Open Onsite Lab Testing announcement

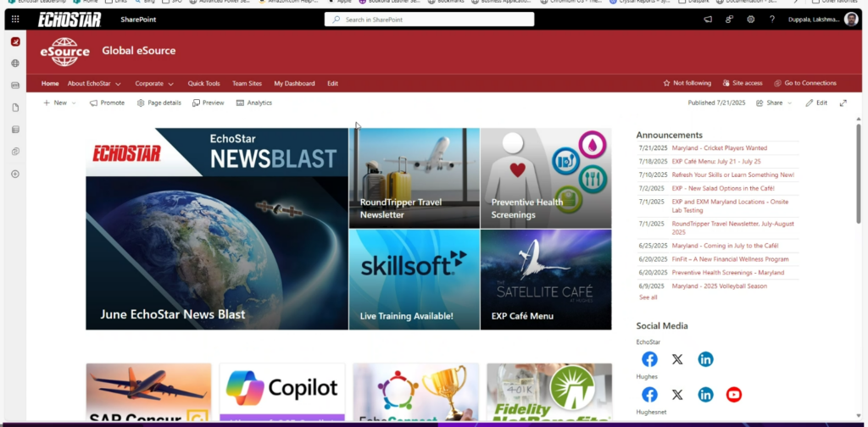(730, 207)
